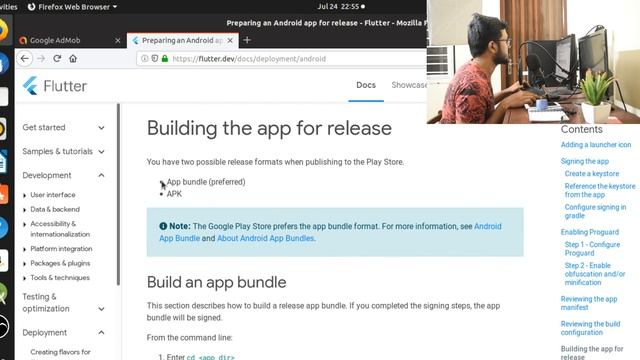
Task: Open Creating flavors for sidebar link
Action: tap(60, 352)
